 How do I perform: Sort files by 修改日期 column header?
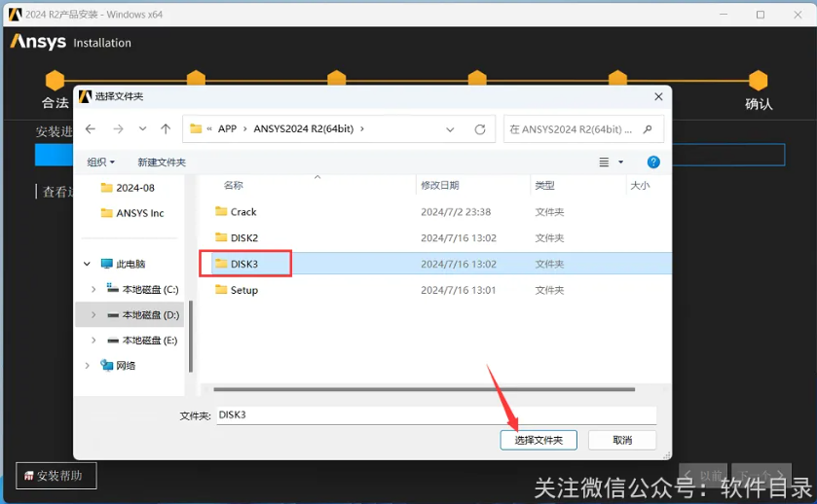tap(439, 185)
